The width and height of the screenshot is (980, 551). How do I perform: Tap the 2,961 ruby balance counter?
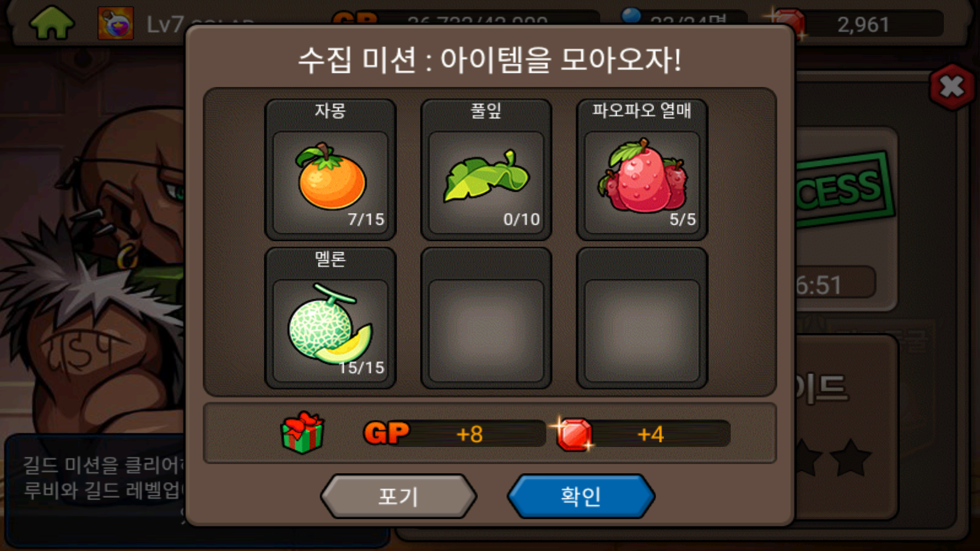[x=864, y=24]
